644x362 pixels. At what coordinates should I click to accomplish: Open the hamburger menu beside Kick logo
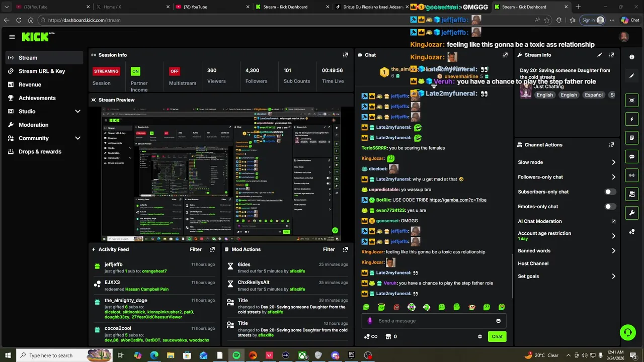(x=12, y=37)
